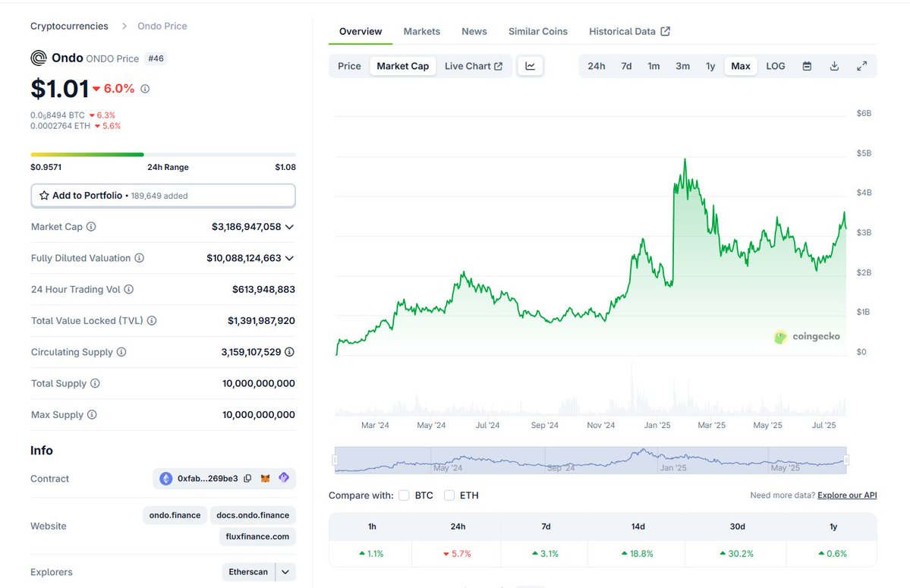This screenshot has height=588, width=910.
Task: Expand the chart to fullscreen
Action: (862, 66)
